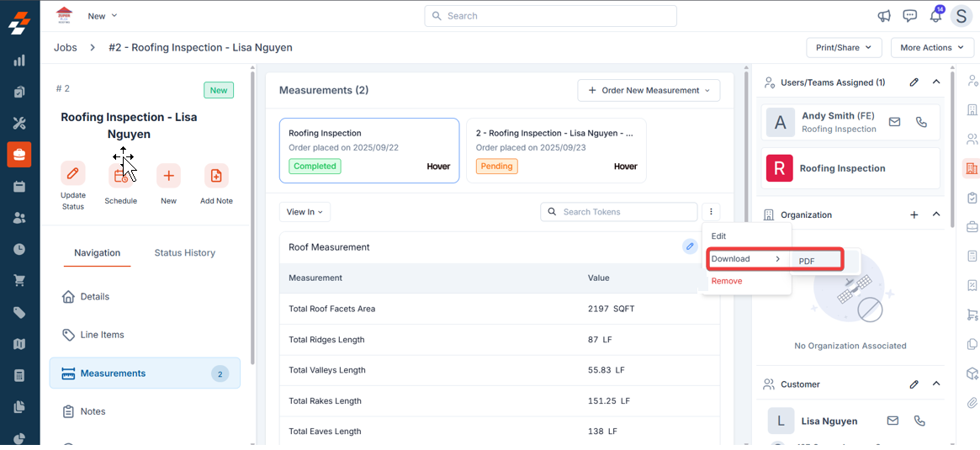Select the pending measurement card
This screenshot has width=980, height=450.
coord(556,151)
